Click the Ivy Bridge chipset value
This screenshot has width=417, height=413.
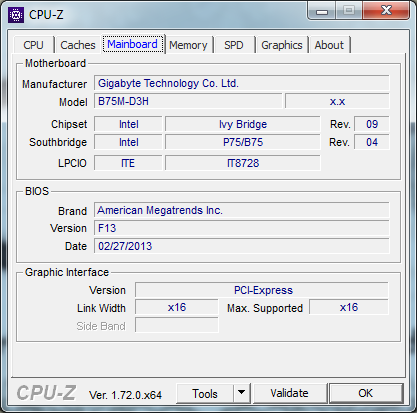click(243, 124)
